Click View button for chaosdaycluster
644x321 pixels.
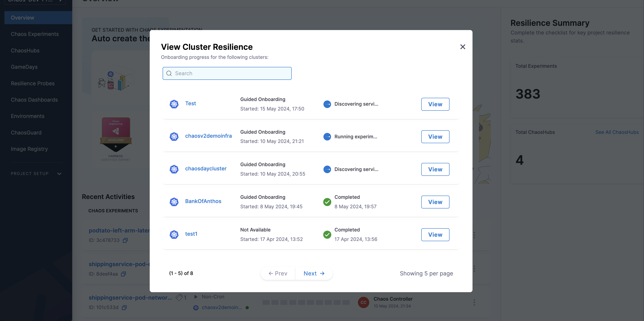tap(435, 169)
